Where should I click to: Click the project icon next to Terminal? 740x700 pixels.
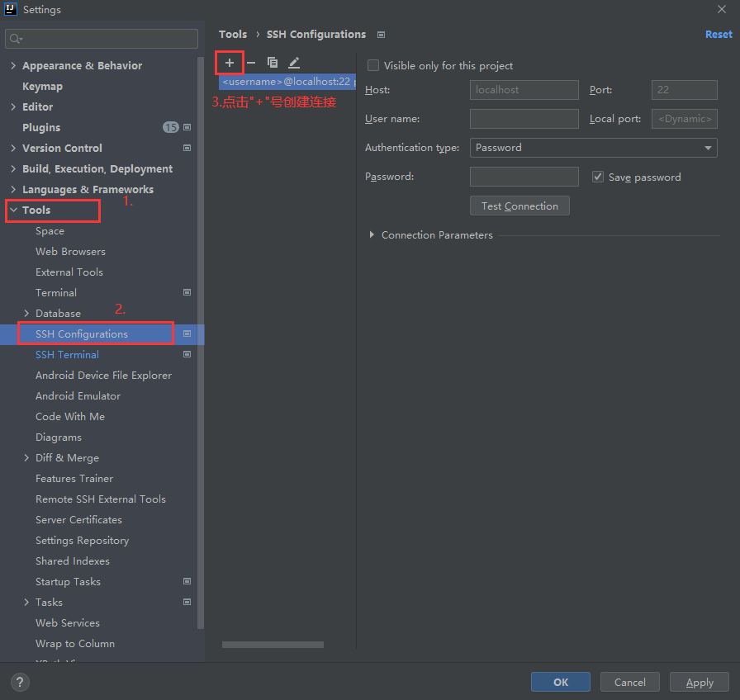187,292
